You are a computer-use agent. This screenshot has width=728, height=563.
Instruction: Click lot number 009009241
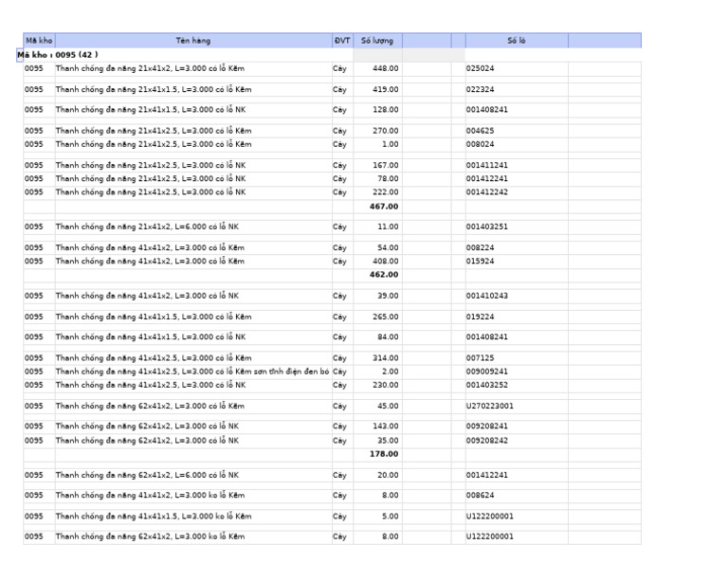click(x=517, y=372)
